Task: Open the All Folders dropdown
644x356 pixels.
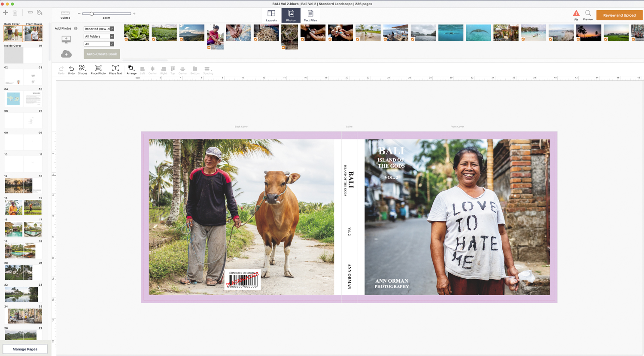Action: (99, 36)
